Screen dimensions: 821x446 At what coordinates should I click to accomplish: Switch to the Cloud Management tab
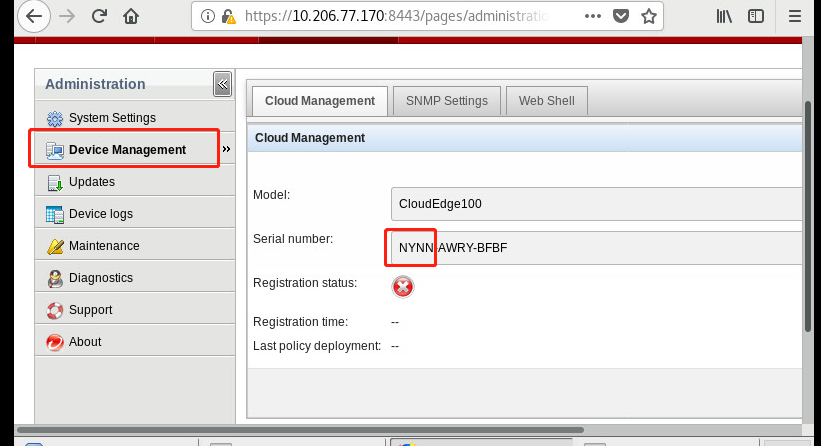pos(320,101)
